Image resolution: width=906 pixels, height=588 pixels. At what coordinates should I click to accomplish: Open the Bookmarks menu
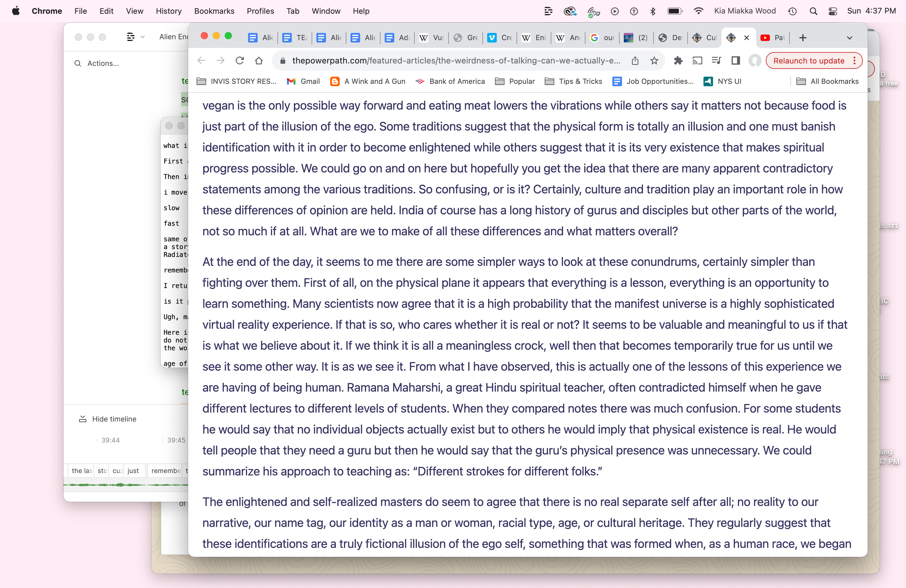[x=214, y=11]
